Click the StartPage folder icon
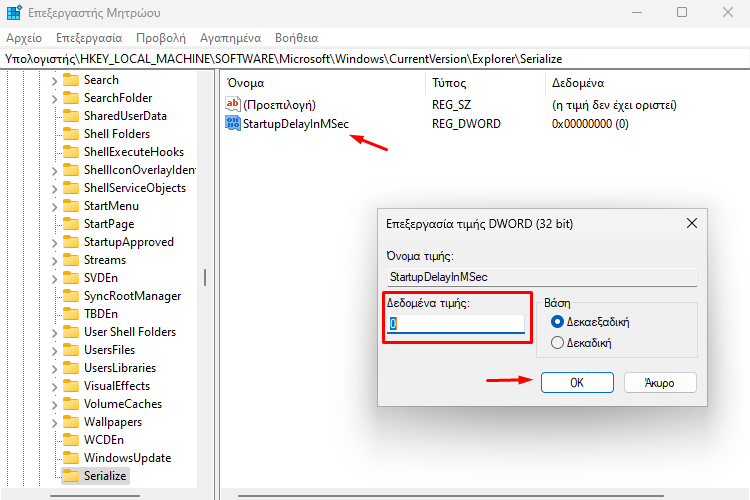750x500 pixels. click(x=71, y=224)
